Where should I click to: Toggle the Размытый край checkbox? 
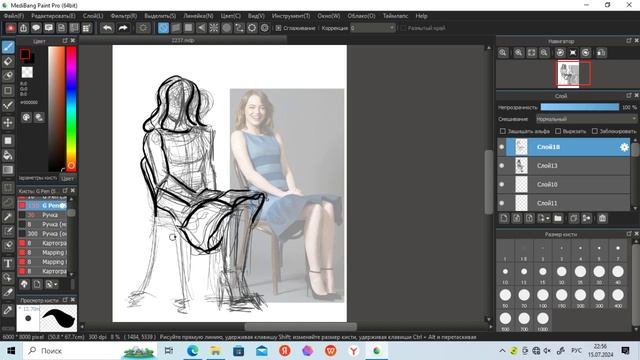[x=403, y=28]
